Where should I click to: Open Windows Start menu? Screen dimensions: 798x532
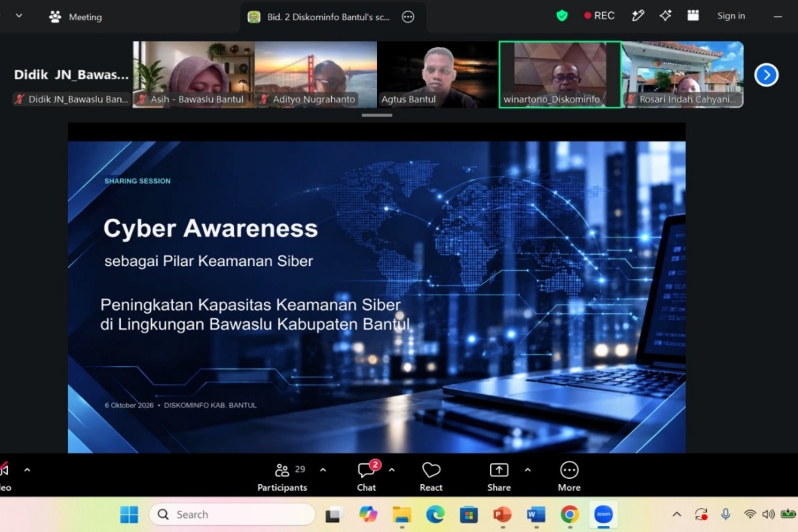point(129,514)
